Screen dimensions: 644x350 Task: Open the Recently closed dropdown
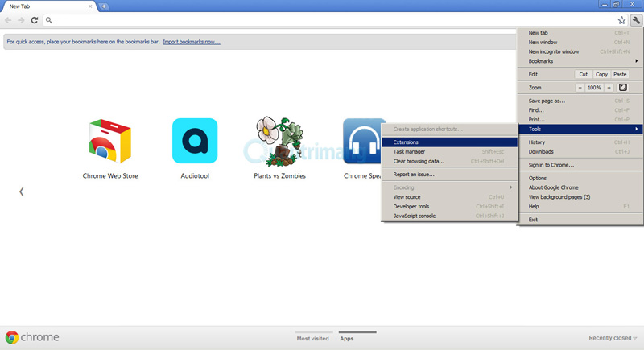point(613,338)
